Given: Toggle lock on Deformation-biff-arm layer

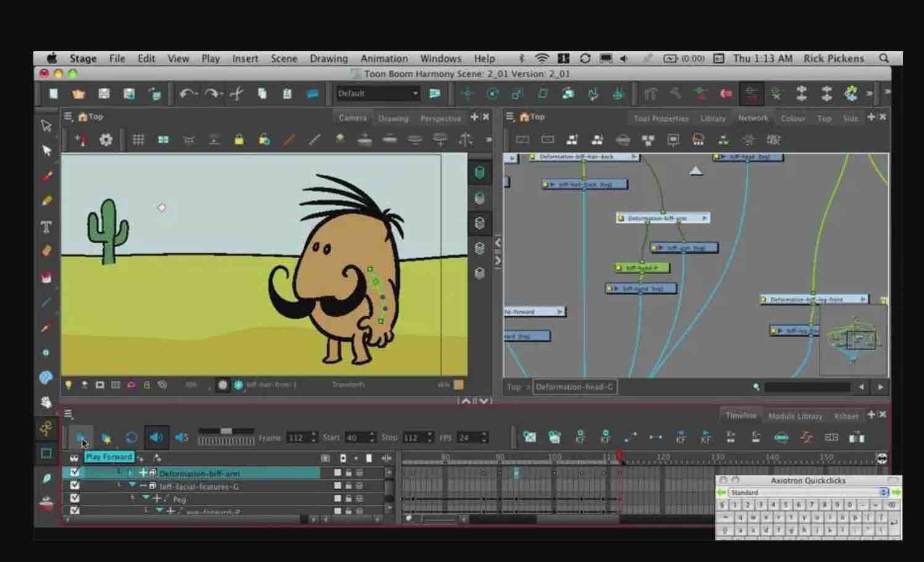Looking at the screenshot, I should click(348, 473).
